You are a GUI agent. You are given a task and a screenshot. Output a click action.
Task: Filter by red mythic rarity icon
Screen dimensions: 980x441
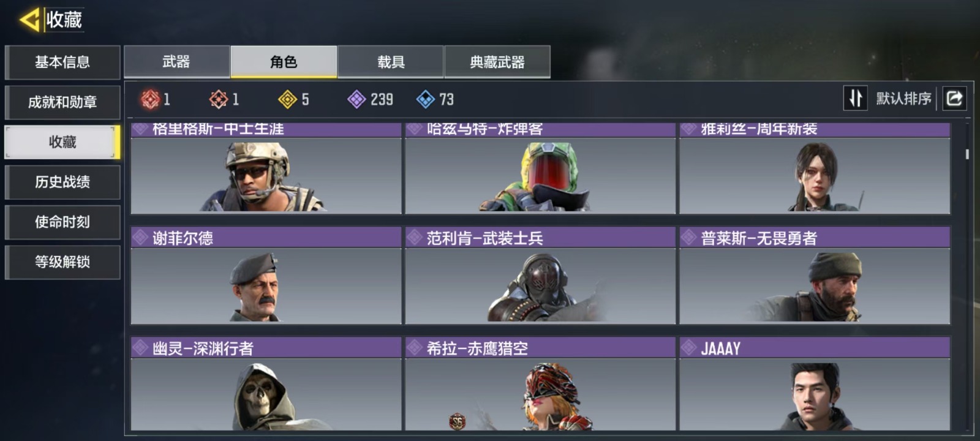click(x=150, y=99)
